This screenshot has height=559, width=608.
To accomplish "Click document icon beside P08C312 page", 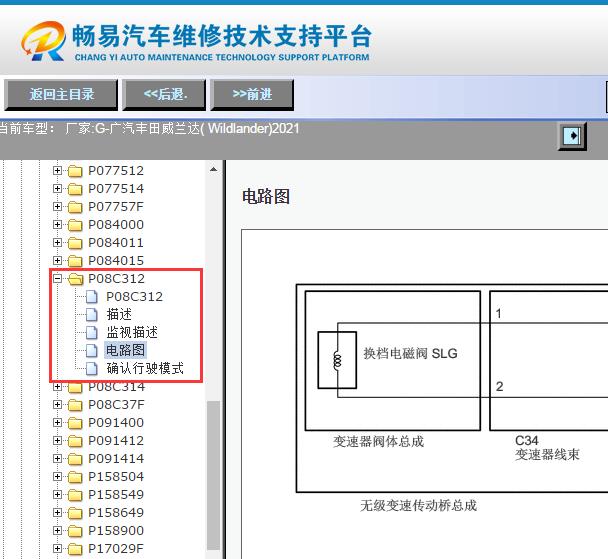I will click(92, 297).
